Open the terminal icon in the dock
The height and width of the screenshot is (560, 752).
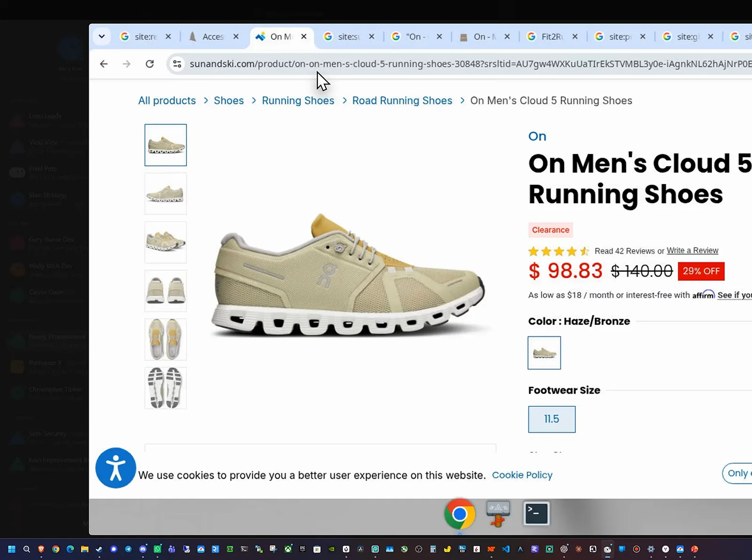[x=536, y=513]
